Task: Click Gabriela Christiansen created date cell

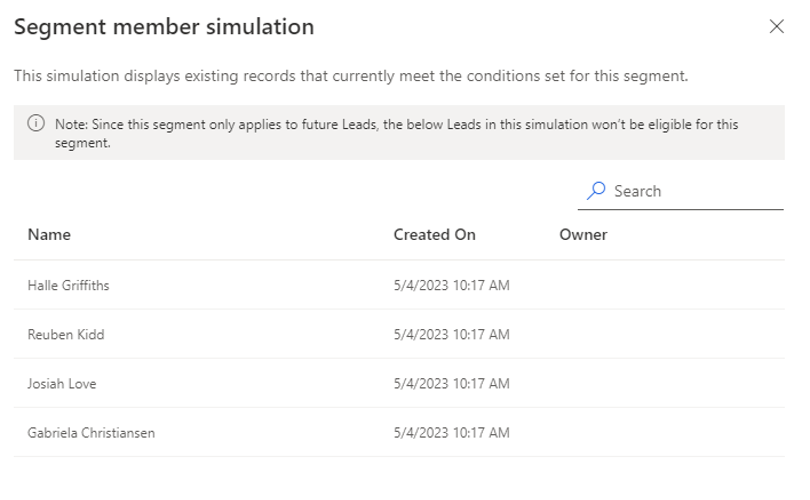Action: point(451,433)
